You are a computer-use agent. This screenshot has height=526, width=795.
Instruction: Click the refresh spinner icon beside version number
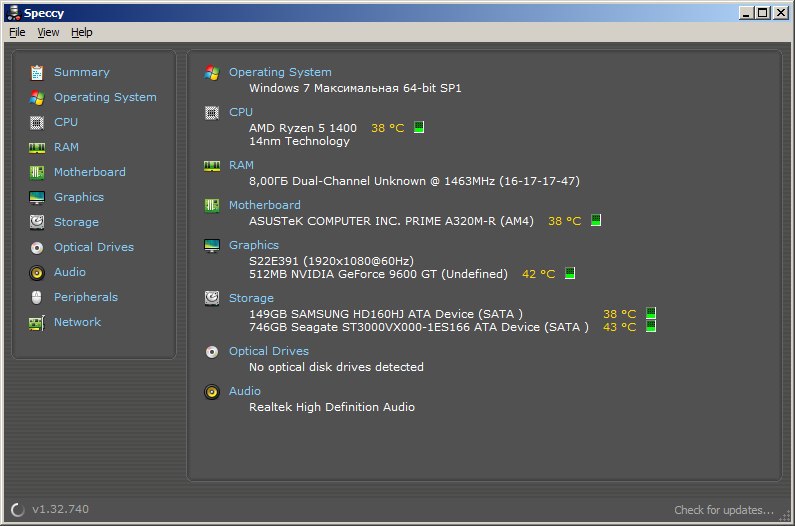point(18,510)
